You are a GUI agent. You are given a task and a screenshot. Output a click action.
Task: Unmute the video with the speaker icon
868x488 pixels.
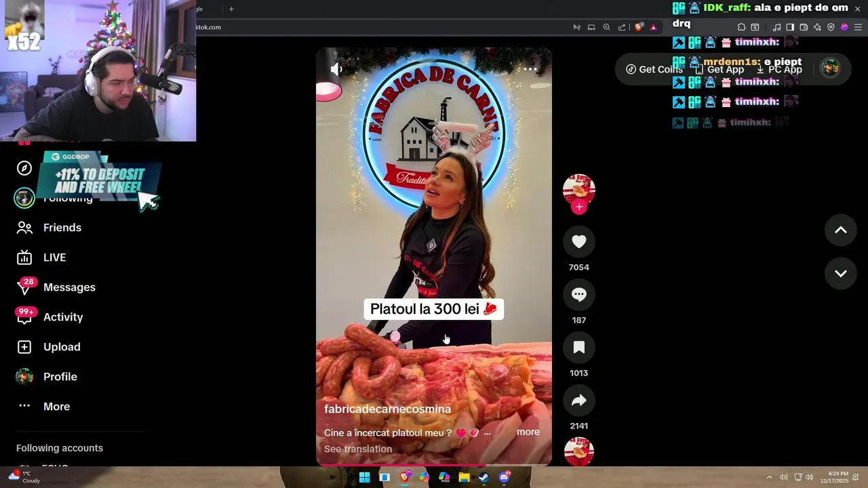coord(336,69)
